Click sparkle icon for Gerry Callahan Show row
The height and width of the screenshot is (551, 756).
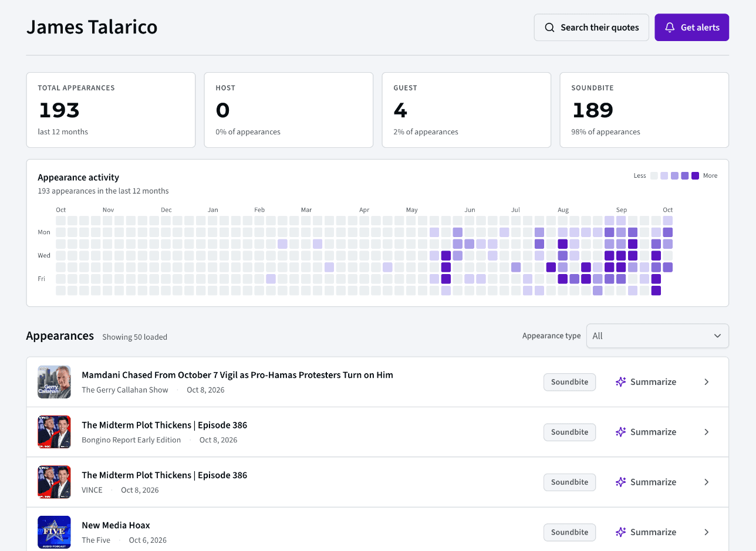pos(621,382)
